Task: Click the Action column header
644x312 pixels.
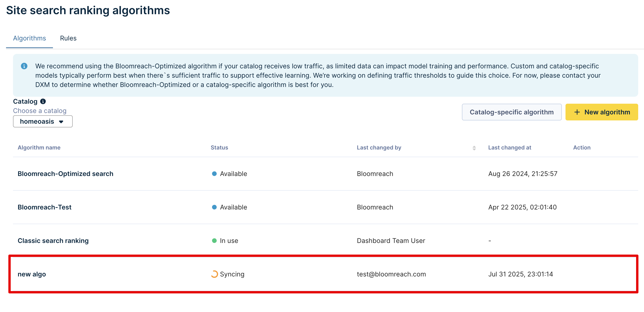Action: click(582, 148)
